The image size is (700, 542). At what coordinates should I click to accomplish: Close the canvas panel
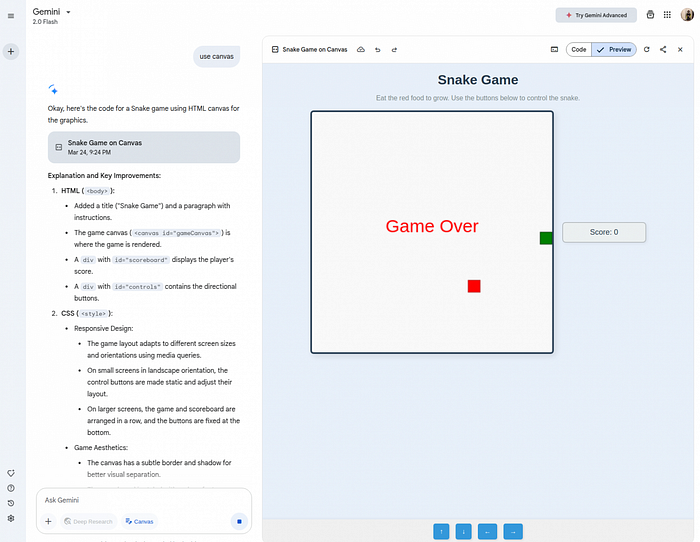pos(680,50)
